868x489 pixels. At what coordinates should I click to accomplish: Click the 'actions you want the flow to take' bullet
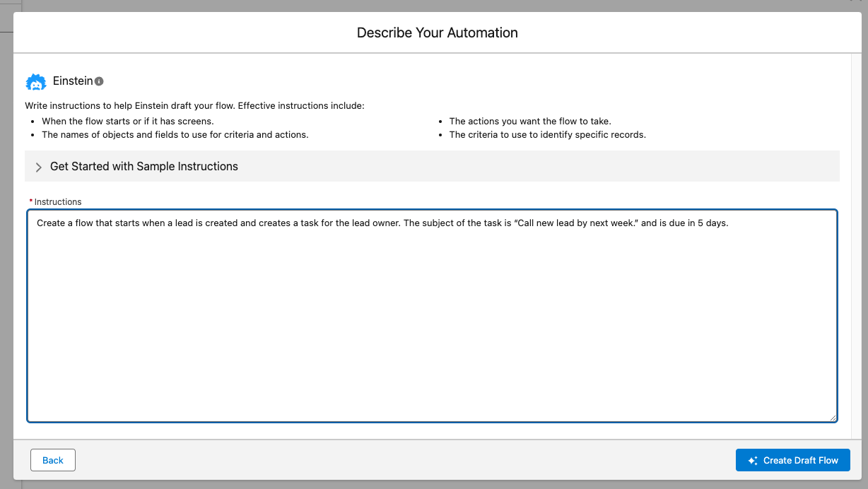tap(530, 122)
